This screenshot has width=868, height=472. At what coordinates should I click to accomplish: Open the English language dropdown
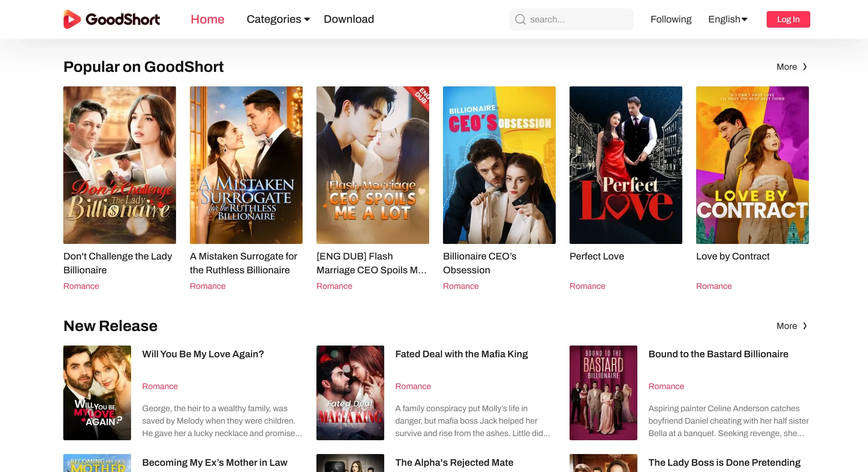point(728,19)
